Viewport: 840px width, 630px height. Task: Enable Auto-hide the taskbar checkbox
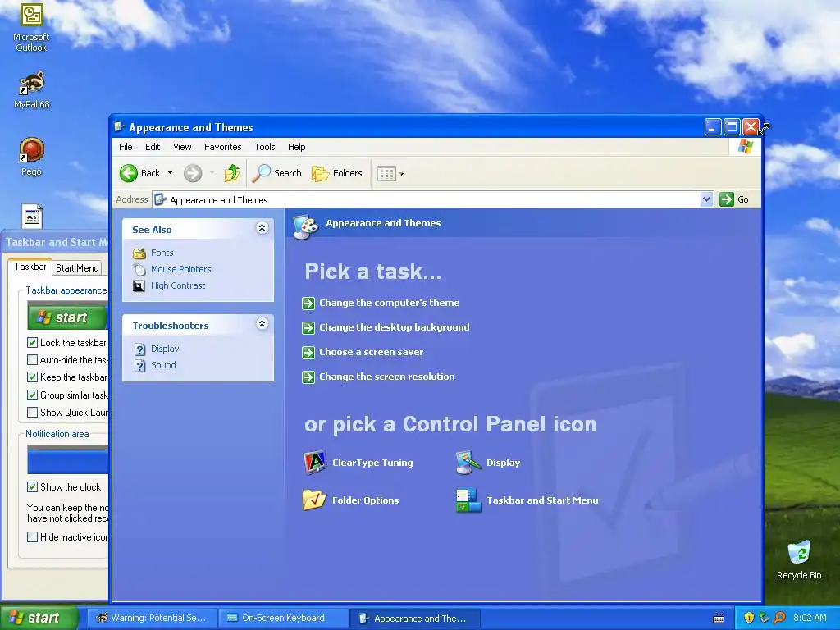(x=32, y=359)
